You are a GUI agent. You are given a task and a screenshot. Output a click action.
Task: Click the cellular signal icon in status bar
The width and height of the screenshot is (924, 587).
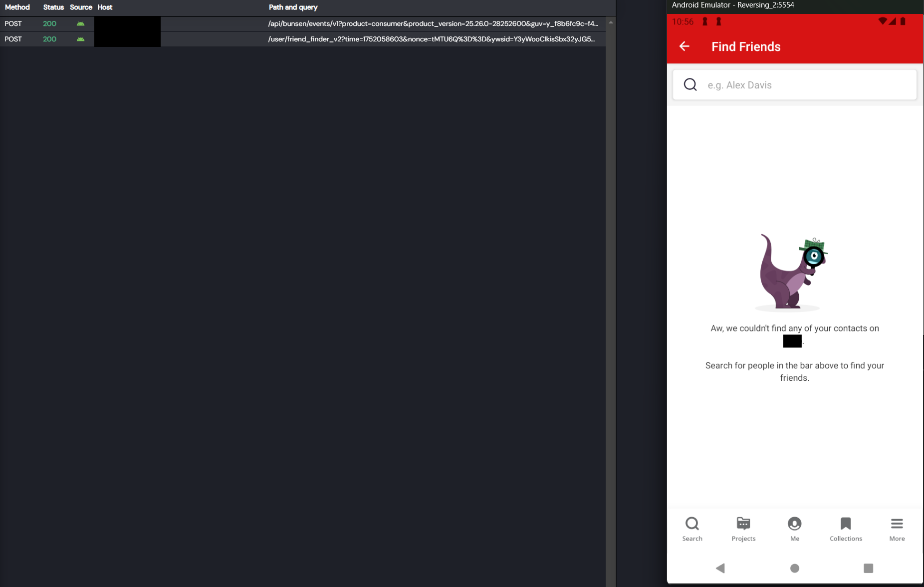point(892,21)
